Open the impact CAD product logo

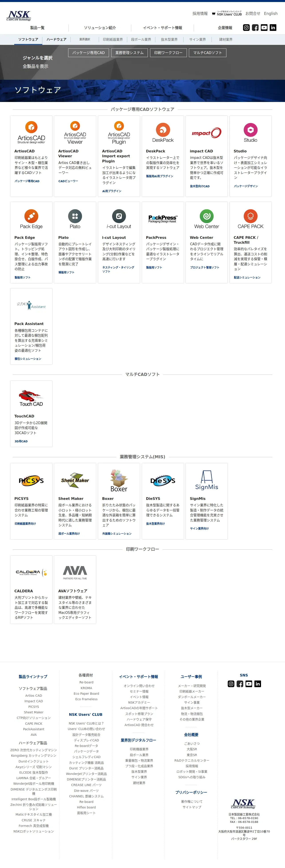point(207,133)
